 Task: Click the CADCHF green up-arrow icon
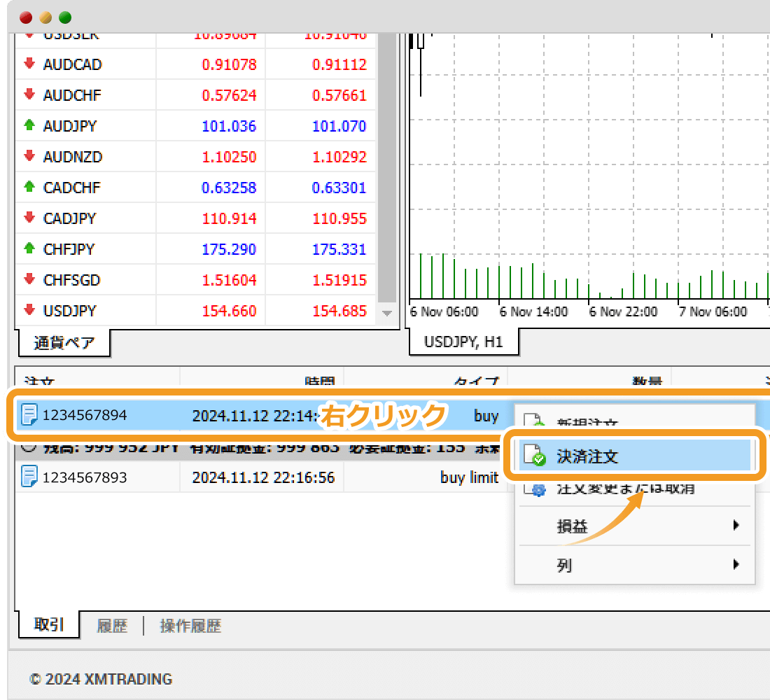click(29, 187)
